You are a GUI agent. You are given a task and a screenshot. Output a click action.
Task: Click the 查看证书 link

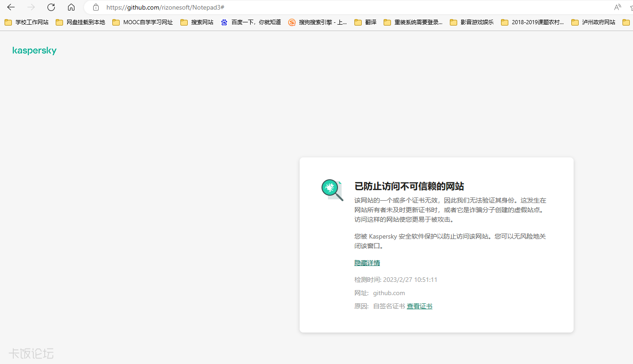click(x=420, y=306)
